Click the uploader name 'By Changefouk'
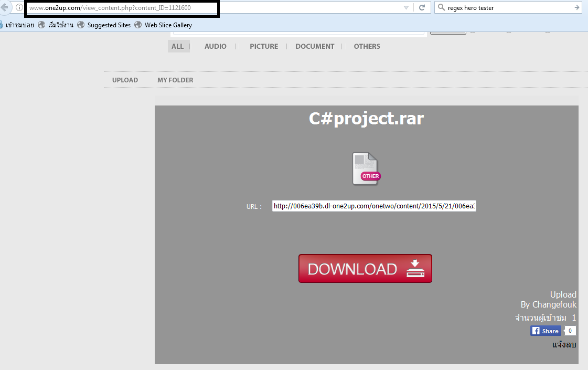The width and height of the screenshot is (588, 370). click(549, 304)
